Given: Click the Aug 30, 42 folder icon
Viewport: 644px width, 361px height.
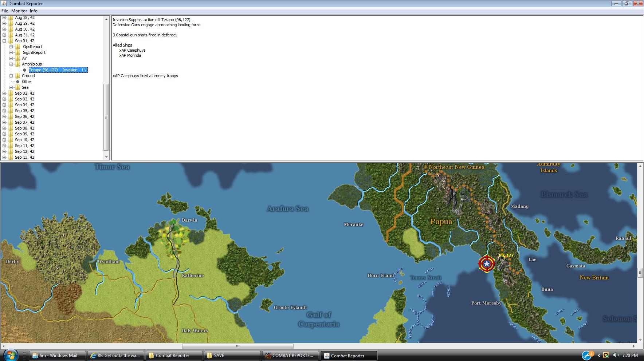Looking at the screenshot, I should coord(11,29).
